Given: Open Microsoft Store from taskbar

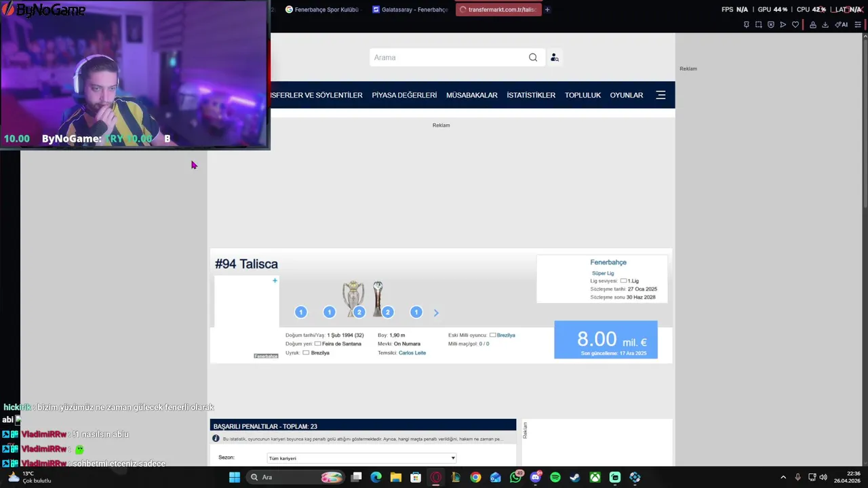Looking at the screenshot, I should pos(416,477).
